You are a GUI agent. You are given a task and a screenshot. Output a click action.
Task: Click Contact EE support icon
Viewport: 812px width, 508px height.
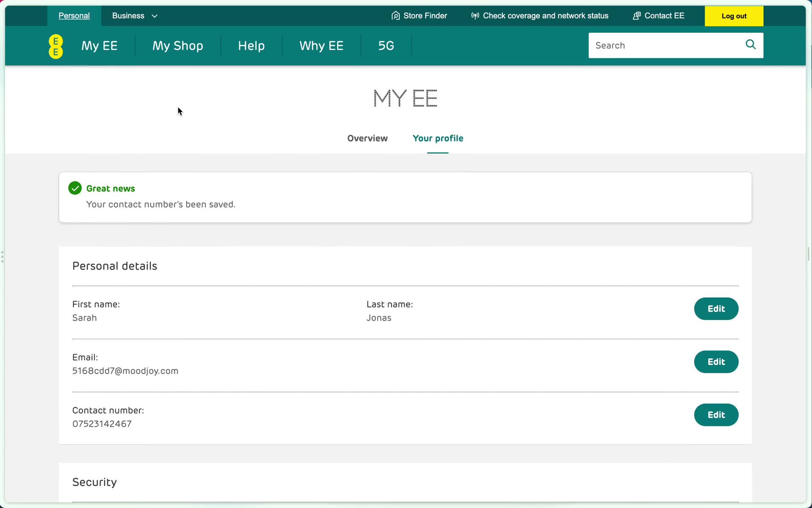636,15
